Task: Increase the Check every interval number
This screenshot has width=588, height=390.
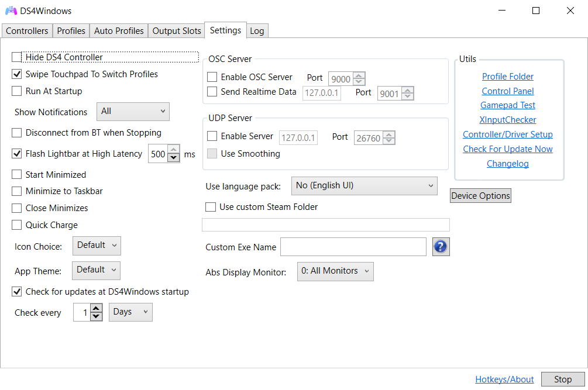Action: click(x=97, y=308)
